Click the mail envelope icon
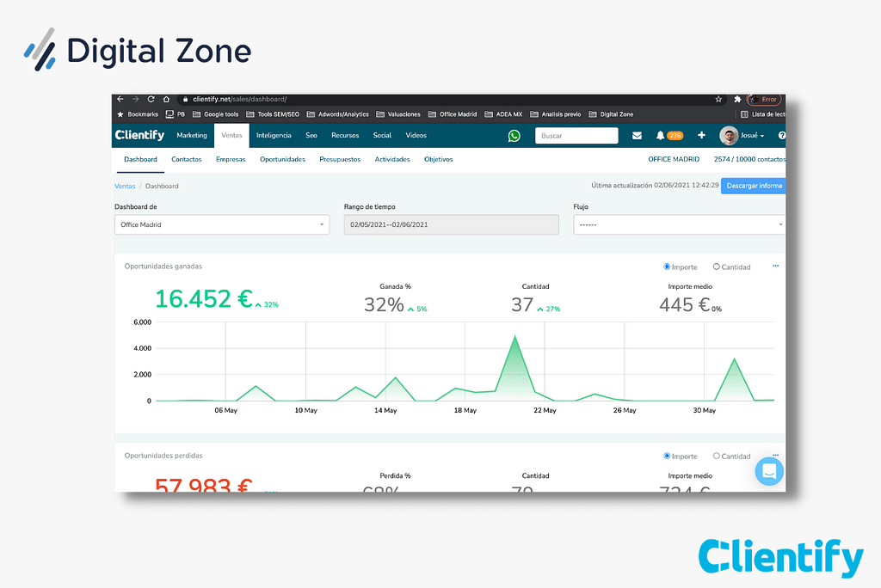Screen dimensions: 881x588 (637, 136)
